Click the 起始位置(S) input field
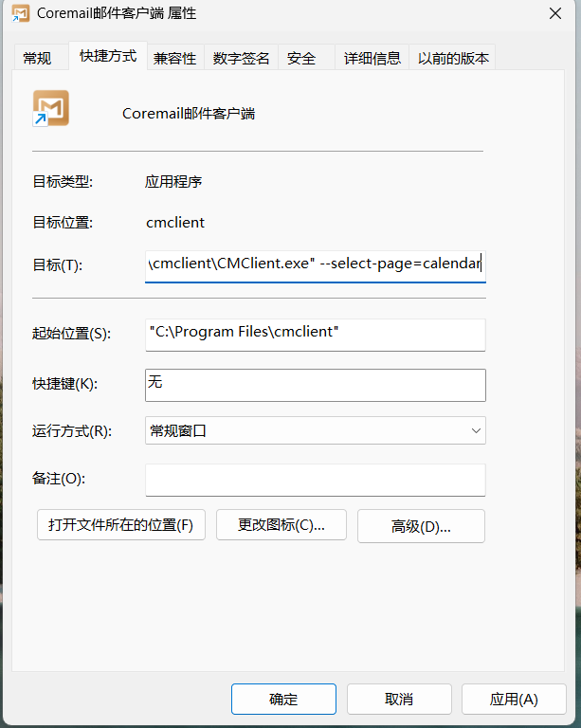Screen dimensions: 581x728 (316, 335)
